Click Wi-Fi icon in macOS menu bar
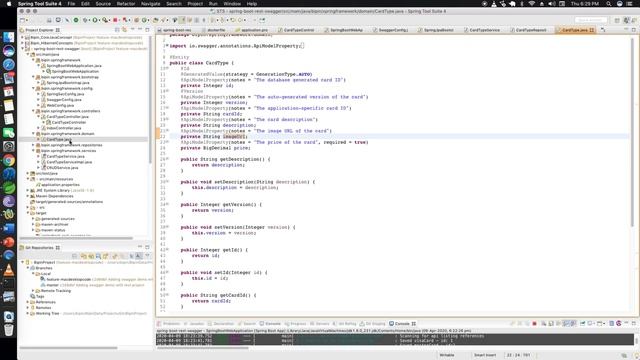Viewport: 640px width, 360px height. coord(531,4)
